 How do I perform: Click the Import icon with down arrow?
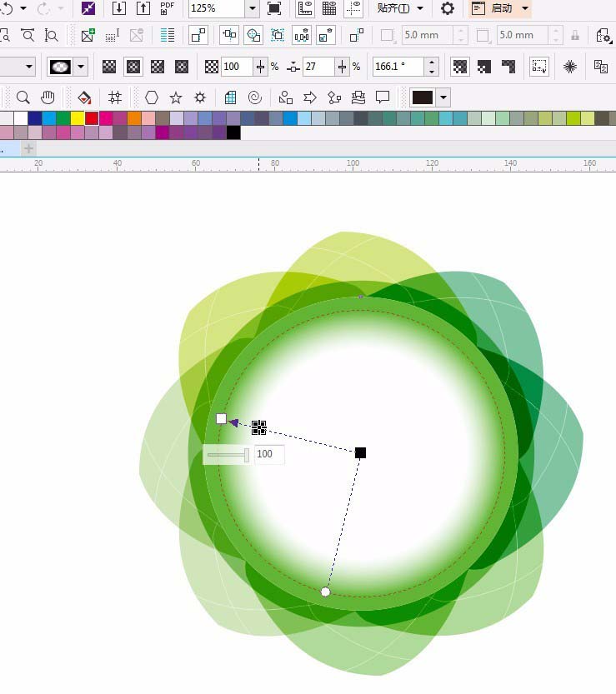tap(118, 8)
